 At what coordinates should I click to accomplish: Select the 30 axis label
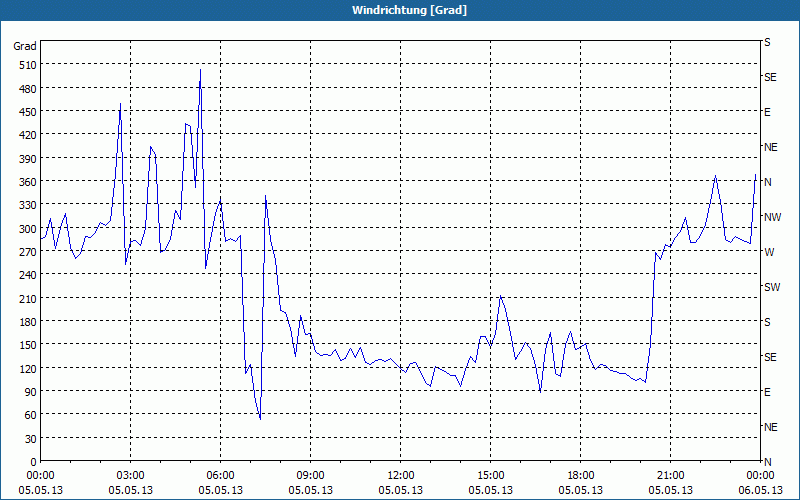(x=30, y=439)
